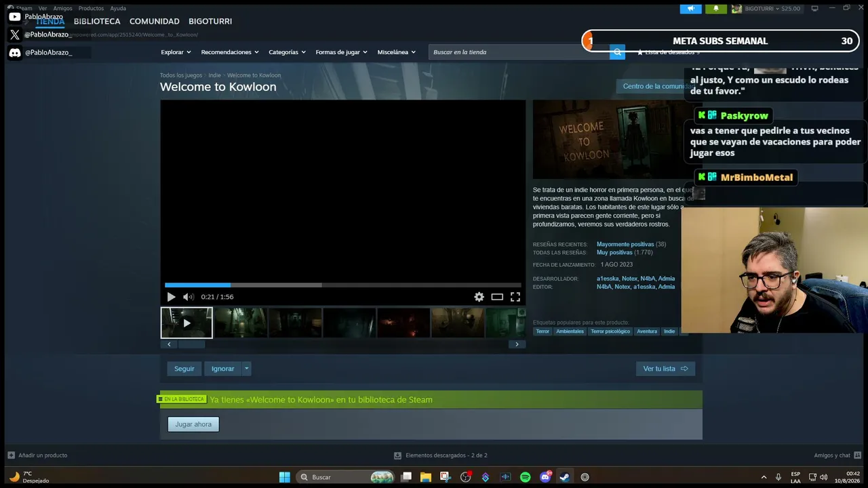
Task: Click the Steam taskbar icon
Action: (x=564, y=477)
